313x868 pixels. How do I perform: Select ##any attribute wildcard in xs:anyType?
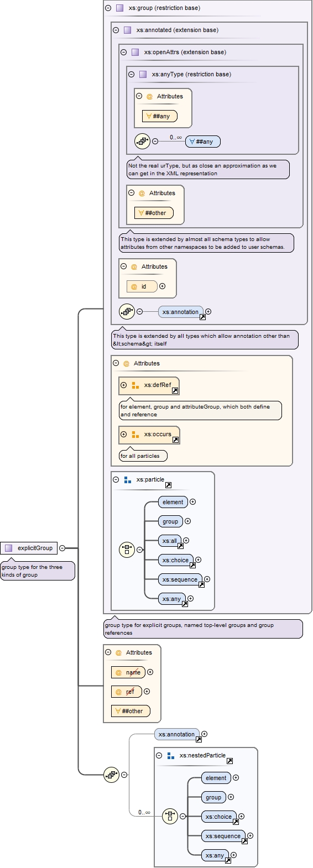click(160, 116)
